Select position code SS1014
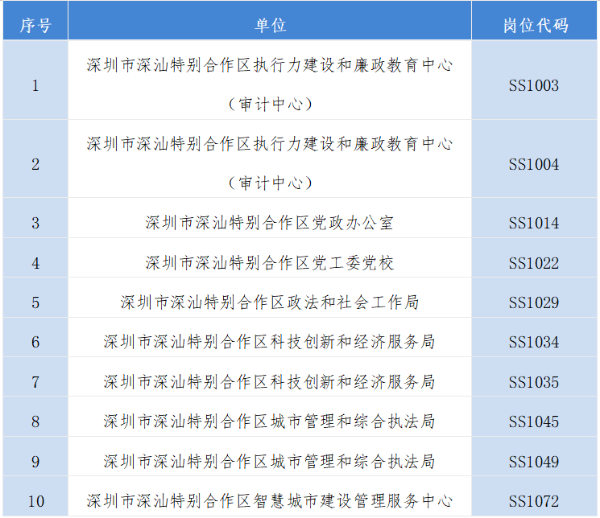 click(x=534, y=223)
